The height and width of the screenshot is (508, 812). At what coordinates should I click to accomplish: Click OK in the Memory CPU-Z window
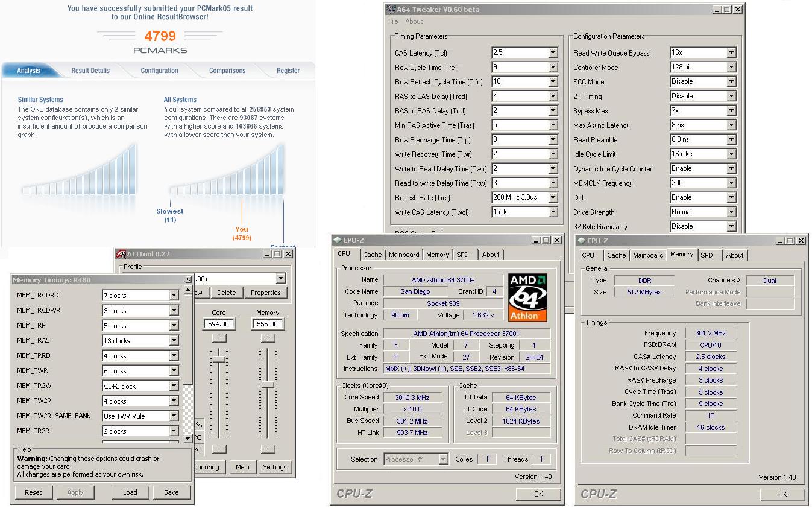click(782, 494)
